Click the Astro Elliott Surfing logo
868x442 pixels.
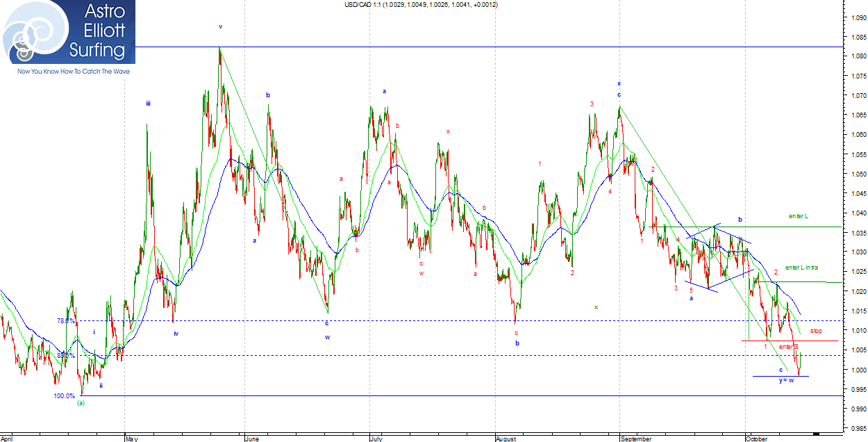pyautogui.click(x=67, y=33)
